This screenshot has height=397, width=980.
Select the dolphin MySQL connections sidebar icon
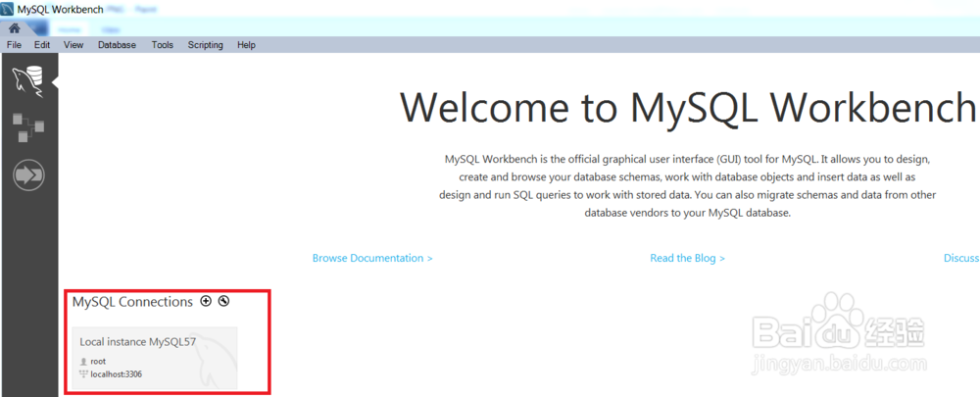coord(28,81)
